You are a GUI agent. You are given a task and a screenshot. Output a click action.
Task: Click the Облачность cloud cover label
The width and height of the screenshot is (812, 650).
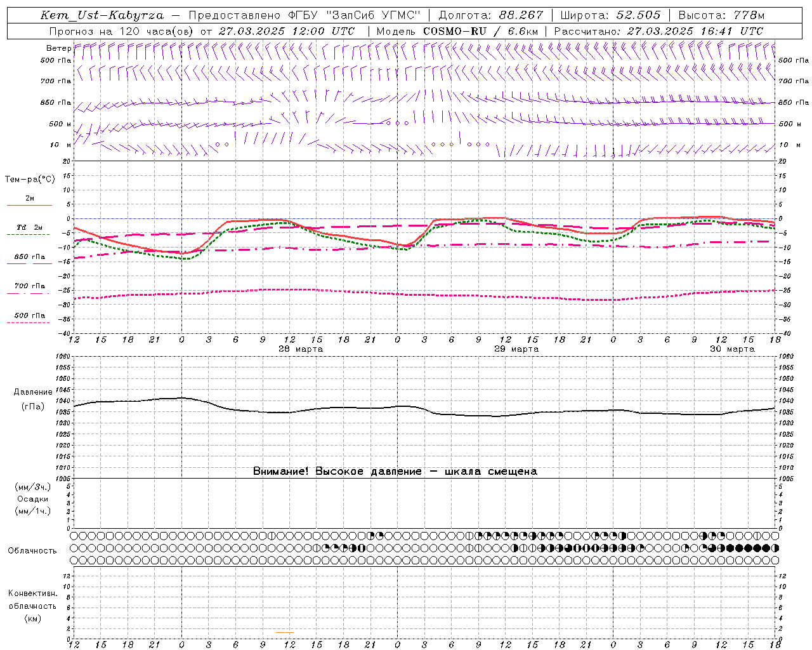32,551
